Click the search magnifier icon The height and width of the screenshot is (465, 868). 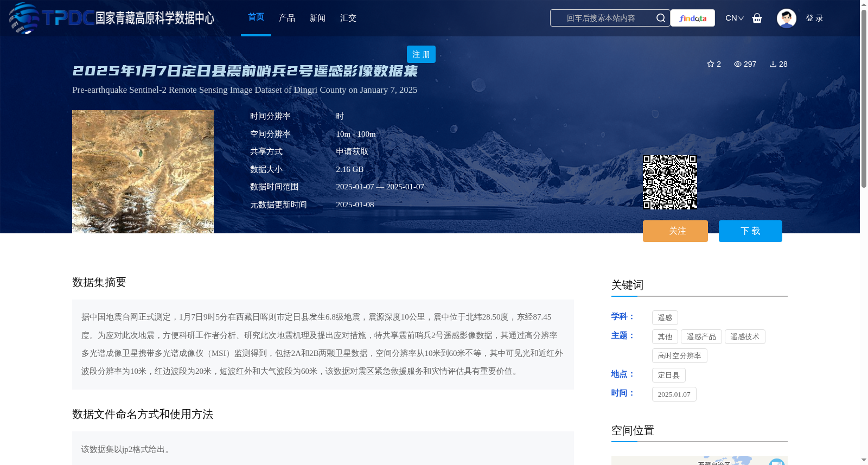pos(661,18)
